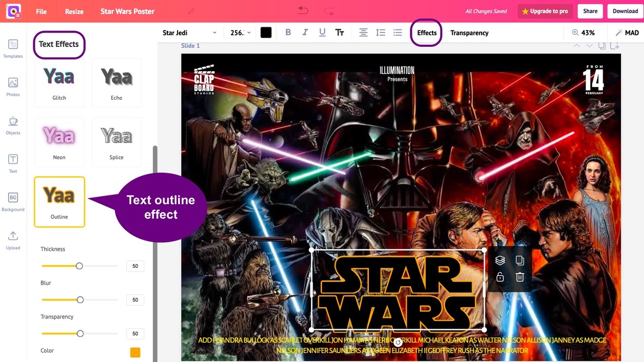Image resolution: width=644 pixels, height=362 pixels.
Task: Click the redo arrow icon
Action: (329, 11)
